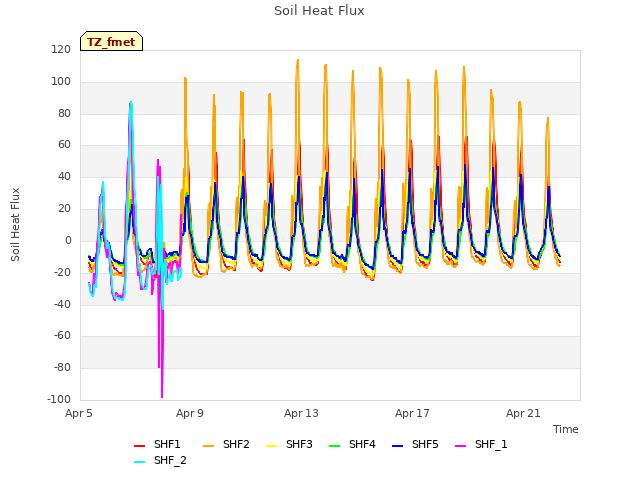Click the magenta SHF_1 legend color marker
Image resolution: width=640 pixels, height=480 pixels.
click(460, 446)
